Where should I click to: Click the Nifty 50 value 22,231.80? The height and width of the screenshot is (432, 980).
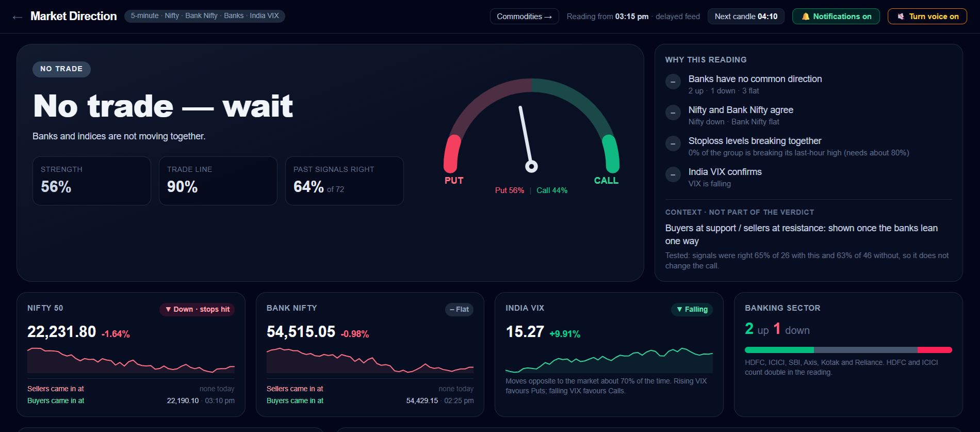click(62, 331)
